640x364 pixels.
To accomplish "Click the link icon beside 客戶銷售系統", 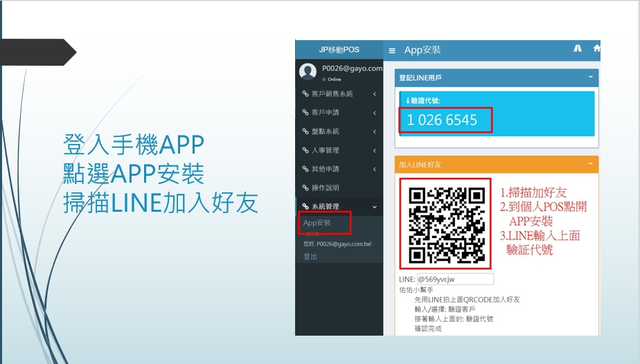I will click(x=305, y=93).
